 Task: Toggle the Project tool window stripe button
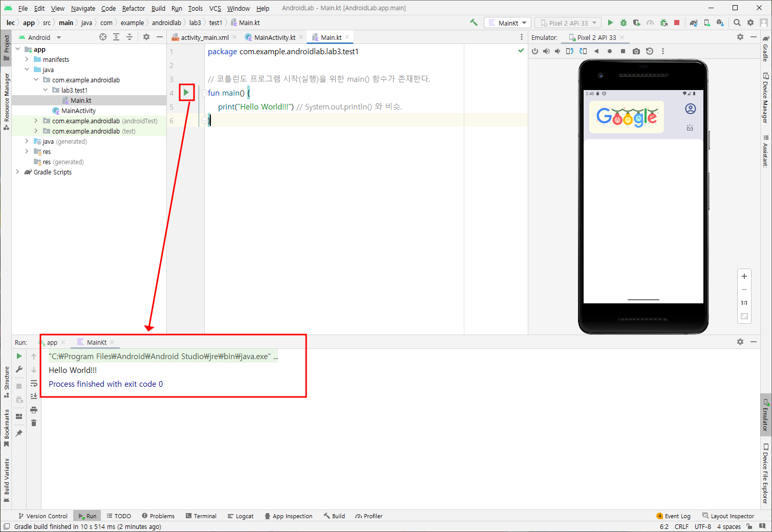point(6,47)
